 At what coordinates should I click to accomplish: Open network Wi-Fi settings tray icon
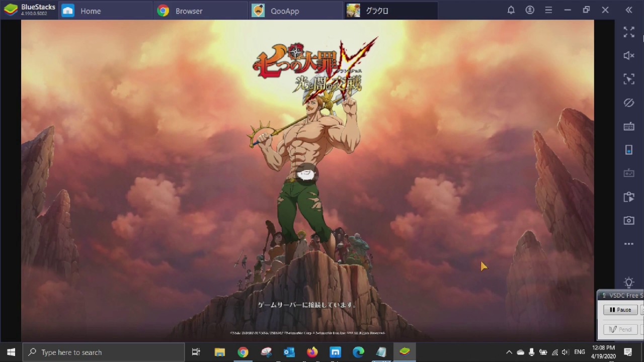555,352
